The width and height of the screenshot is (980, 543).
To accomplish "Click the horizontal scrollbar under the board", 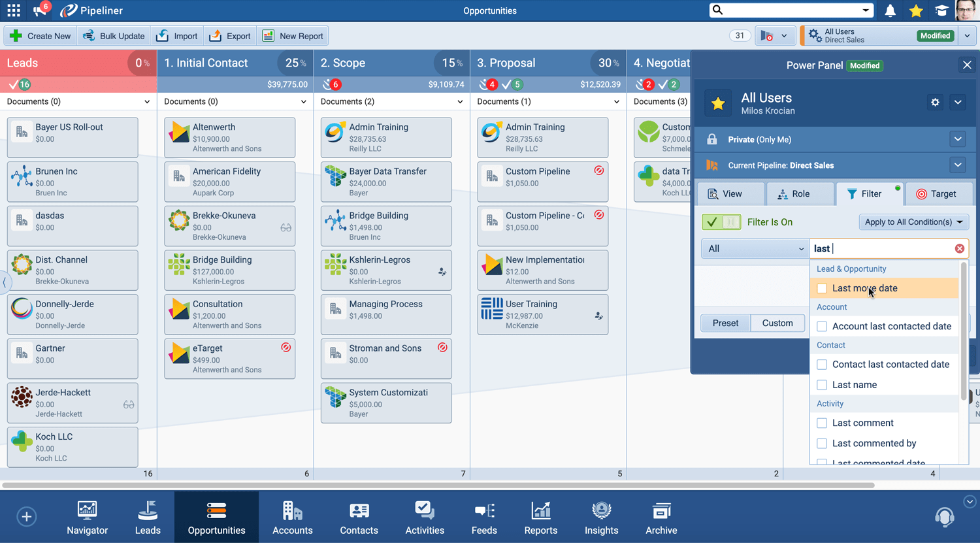I will click(x=438, y=485).
